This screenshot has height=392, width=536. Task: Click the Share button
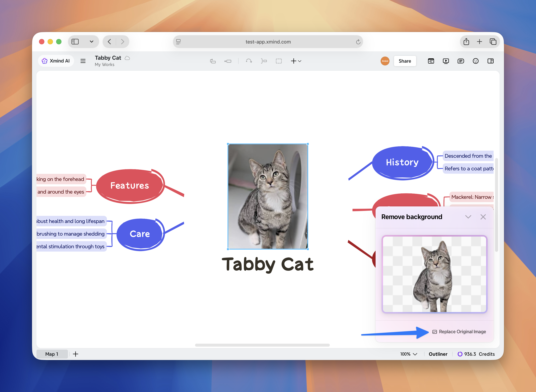[x=405, y=61]
